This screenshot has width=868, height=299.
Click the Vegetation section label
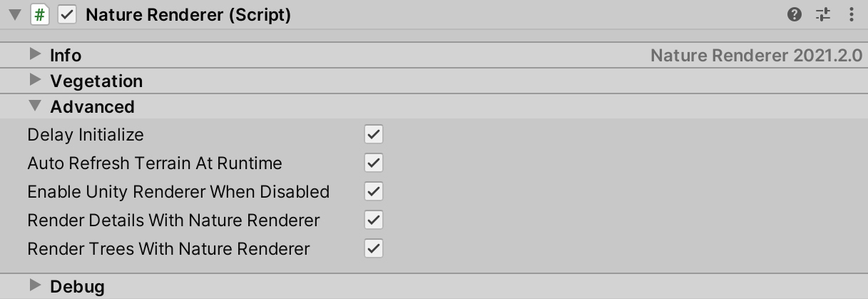96,81
